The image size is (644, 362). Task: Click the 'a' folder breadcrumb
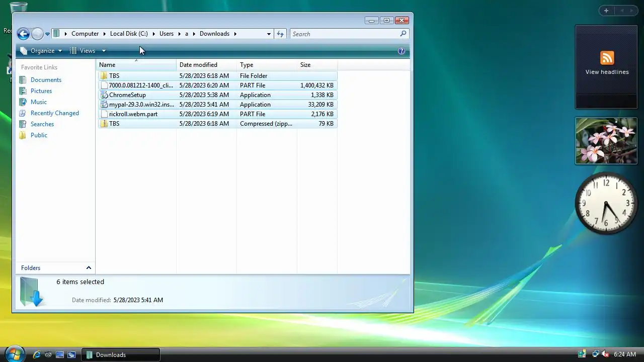(187, 34)
